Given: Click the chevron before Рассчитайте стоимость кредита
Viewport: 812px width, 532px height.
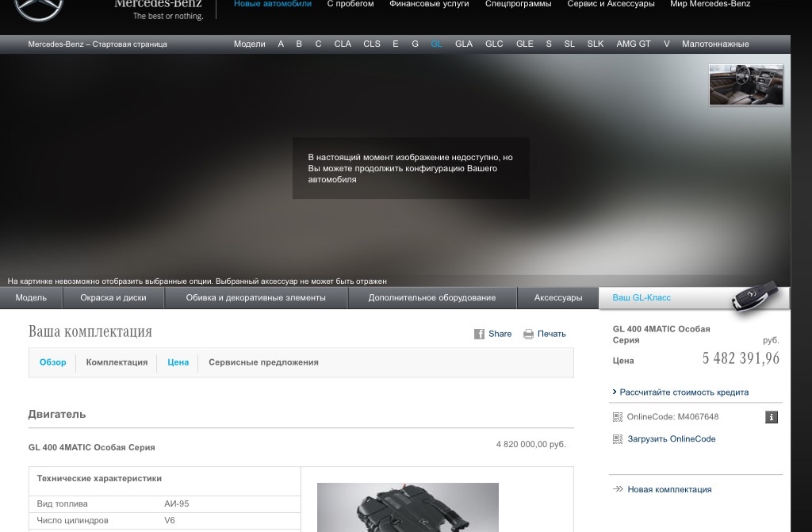Looking at the screenshot, I should 615,392.
